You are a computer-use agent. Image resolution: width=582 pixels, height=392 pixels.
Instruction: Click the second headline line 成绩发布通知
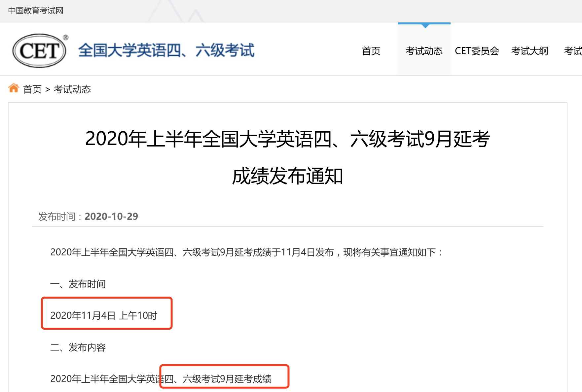tap(287, 176)
